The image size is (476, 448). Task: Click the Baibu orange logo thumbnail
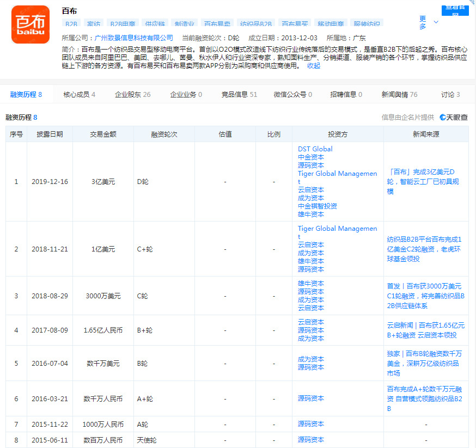tap(30, 24)
